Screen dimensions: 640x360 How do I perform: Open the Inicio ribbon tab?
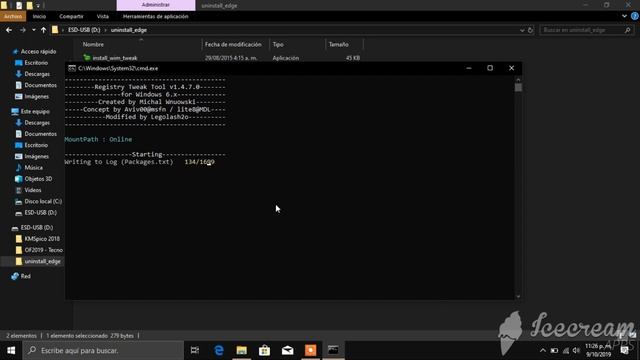click(x=39, y=16)
